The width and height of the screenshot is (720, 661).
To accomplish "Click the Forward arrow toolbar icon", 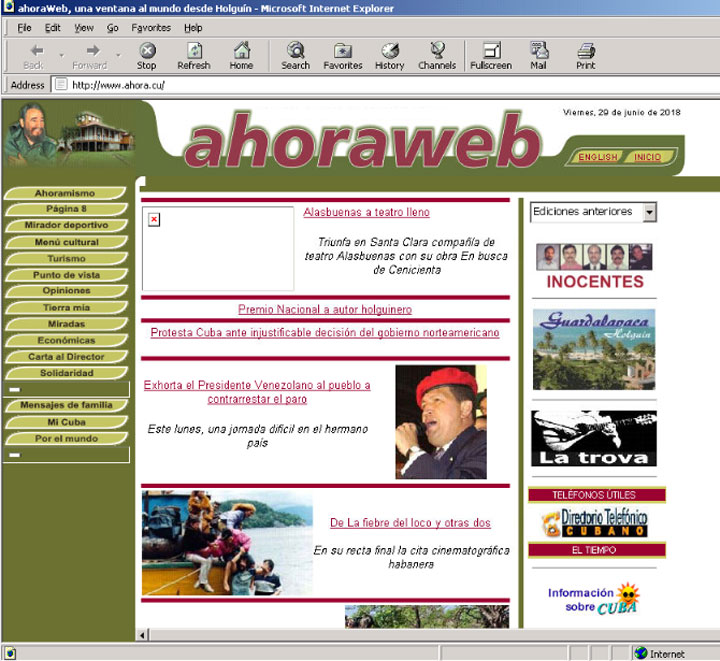I will click(x=93, y=50).
